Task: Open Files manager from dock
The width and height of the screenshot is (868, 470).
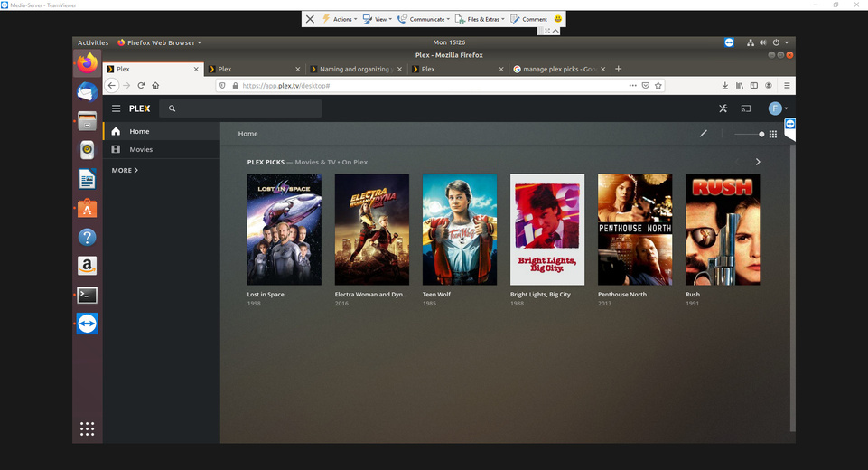Action: click(87, 121)
